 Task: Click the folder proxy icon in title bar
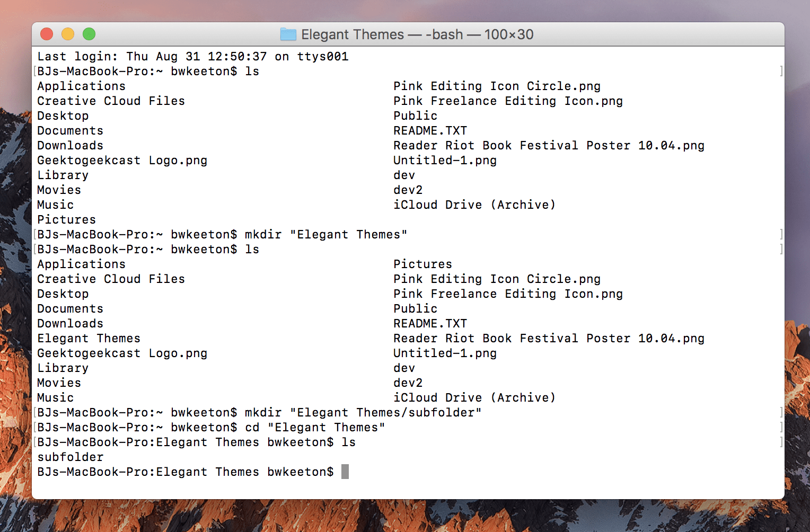coord(288,34)
